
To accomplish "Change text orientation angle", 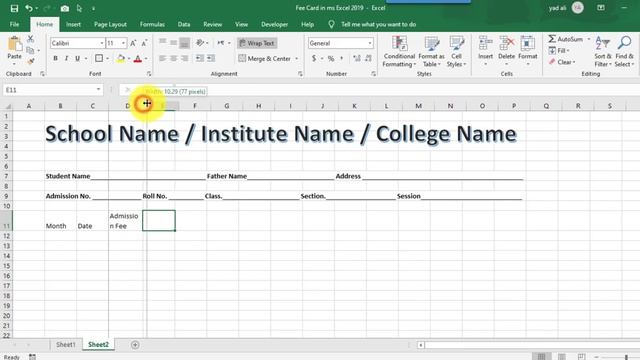I will point(200,42).
